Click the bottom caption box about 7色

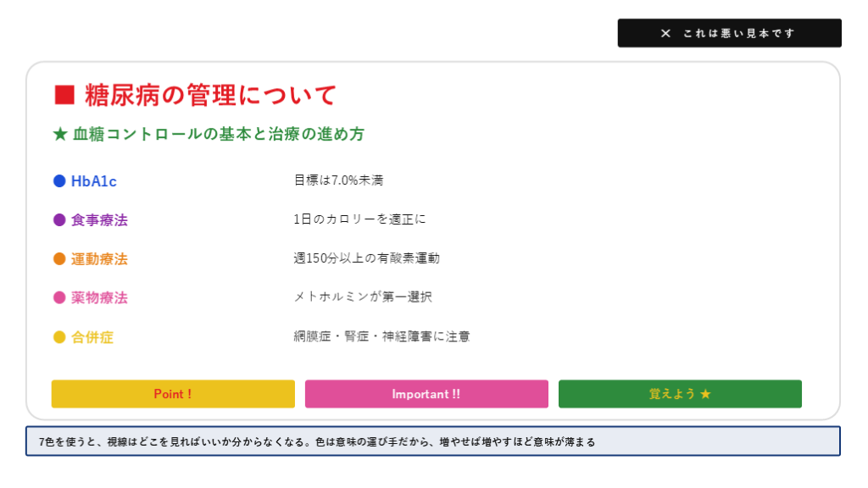click(432, 441)
